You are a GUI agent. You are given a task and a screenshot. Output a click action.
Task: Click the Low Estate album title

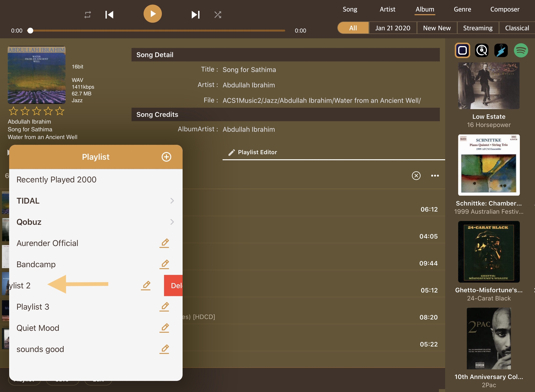click(x=489, y=117)
